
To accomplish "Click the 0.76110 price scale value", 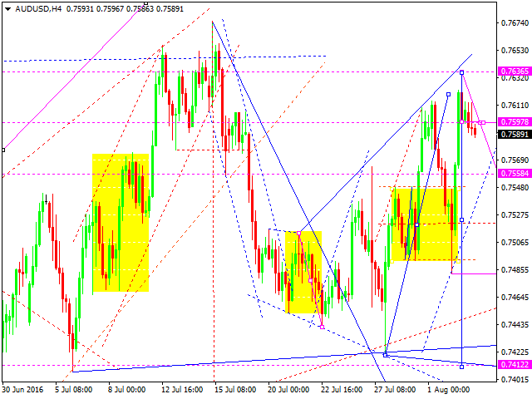I will [x=515, y=106].
